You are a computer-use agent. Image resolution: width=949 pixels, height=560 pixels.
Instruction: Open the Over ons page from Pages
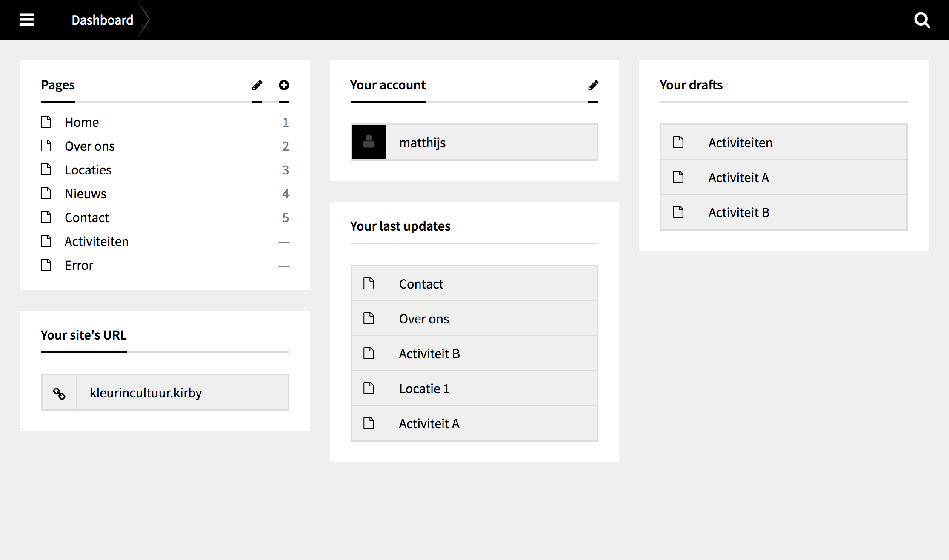90,146
